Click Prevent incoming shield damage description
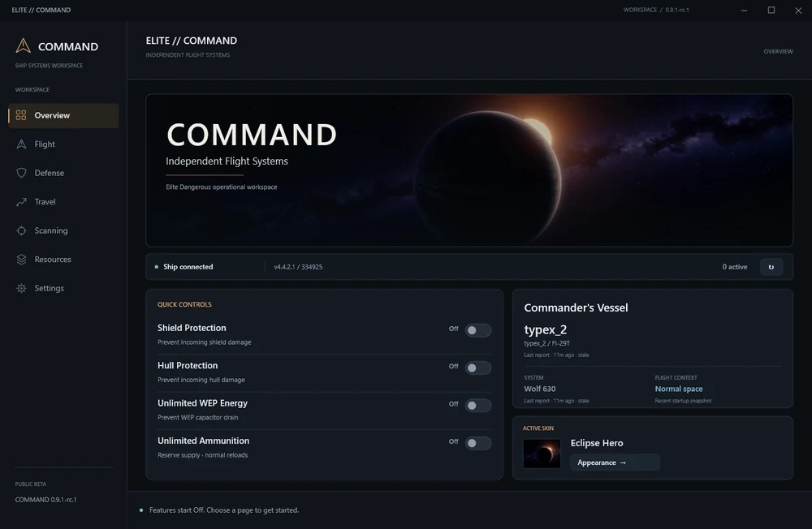This screenshot has width=812, height=529. click(204, 342)
